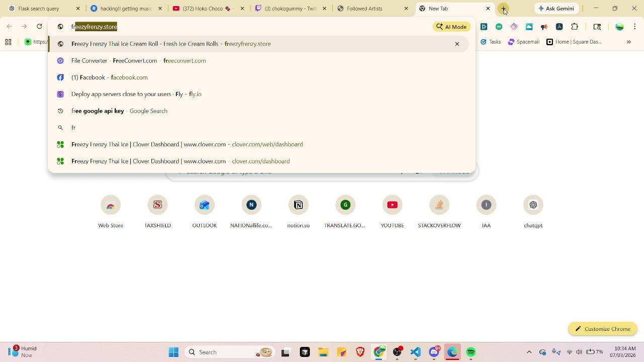Reload the current page
Viewport: 644px width, 362px height.
pos(39,26)
